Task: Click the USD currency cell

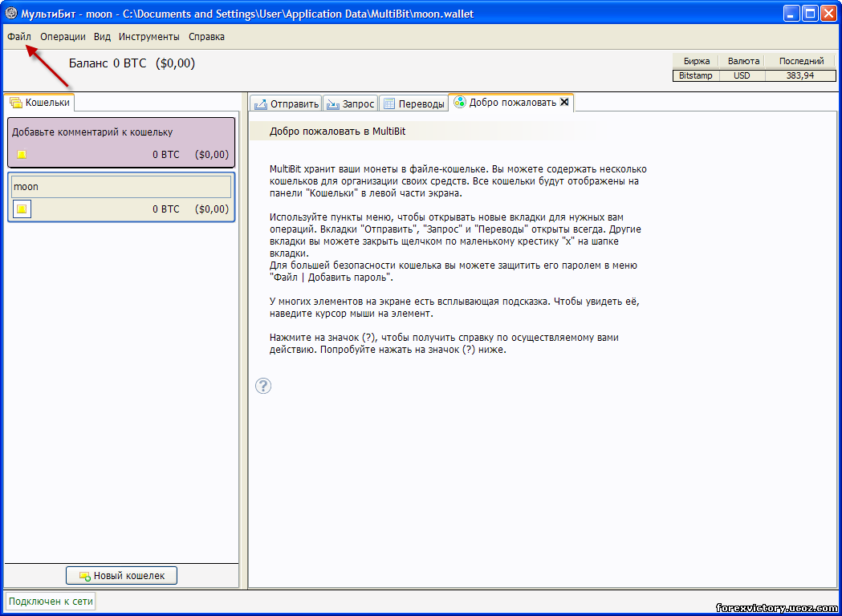Action: pyautogui.click(x=742, y=75)
